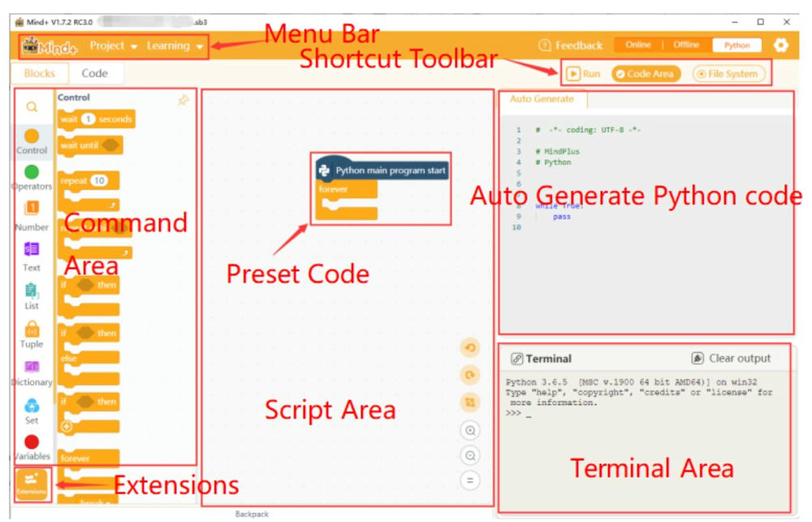Clear the terminal output
Viewport: 812px width, 522px height.
[x=732, y=358]
